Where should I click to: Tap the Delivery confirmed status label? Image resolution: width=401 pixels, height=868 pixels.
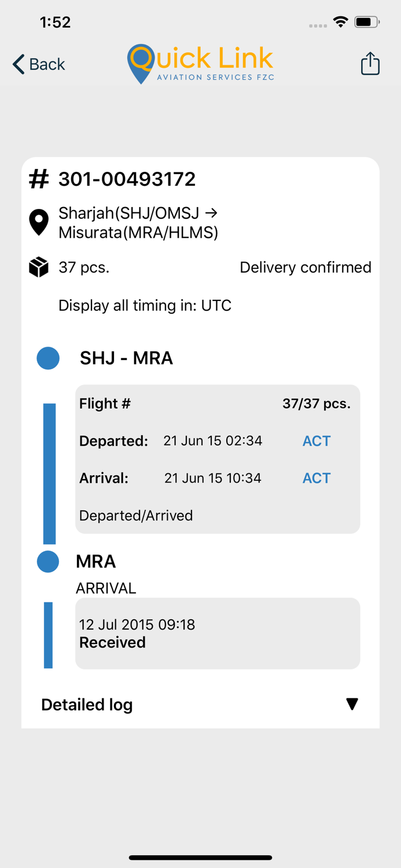pyautogui.click(x=306, y=267)
